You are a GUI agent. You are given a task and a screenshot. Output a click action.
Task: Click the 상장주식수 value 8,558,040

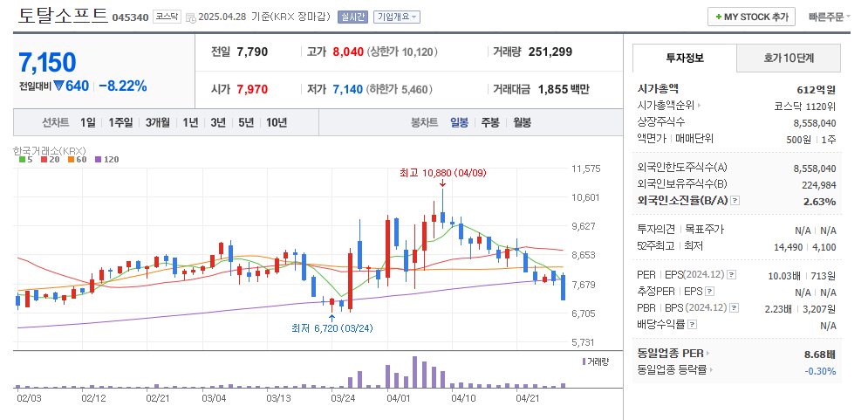(x=815, y=123)
